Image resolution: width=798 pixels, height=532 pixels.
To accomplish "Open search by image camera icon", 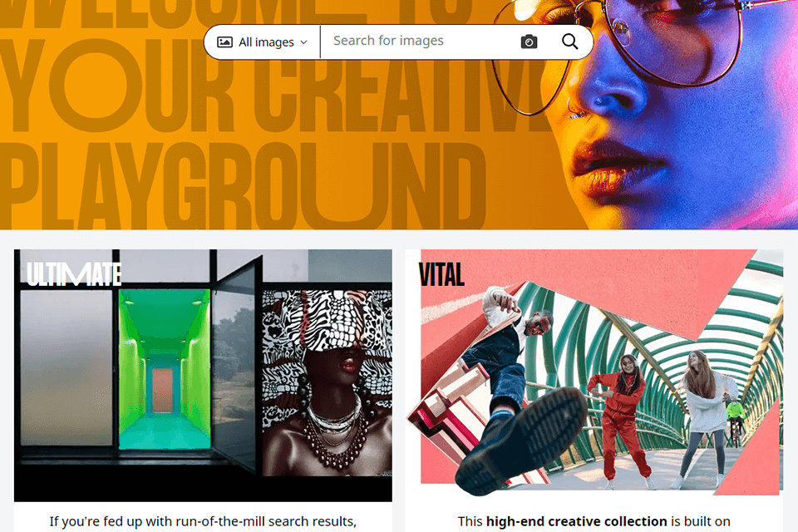I will (x=529, y=42).
